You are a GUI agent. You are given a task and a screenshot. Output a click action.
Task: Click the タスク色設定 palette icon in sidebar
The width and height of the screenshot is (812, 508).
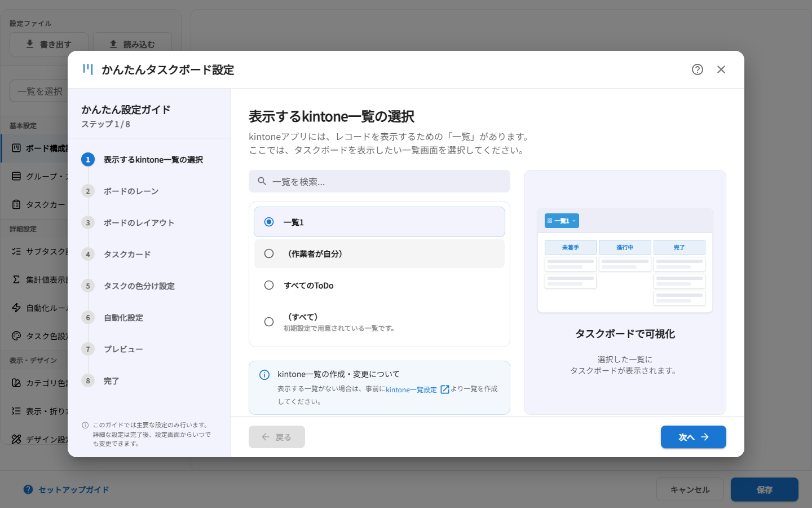(16, 336)
